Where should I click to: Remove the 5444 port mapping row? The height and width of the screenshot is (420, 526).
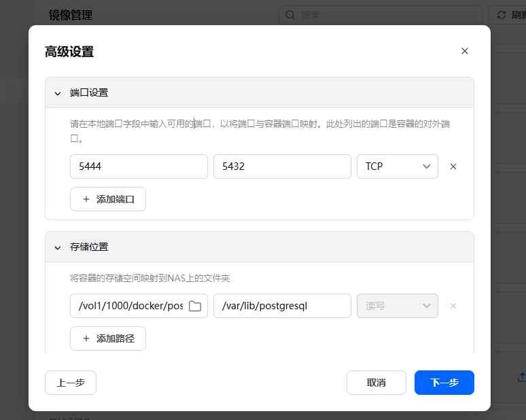453,167
